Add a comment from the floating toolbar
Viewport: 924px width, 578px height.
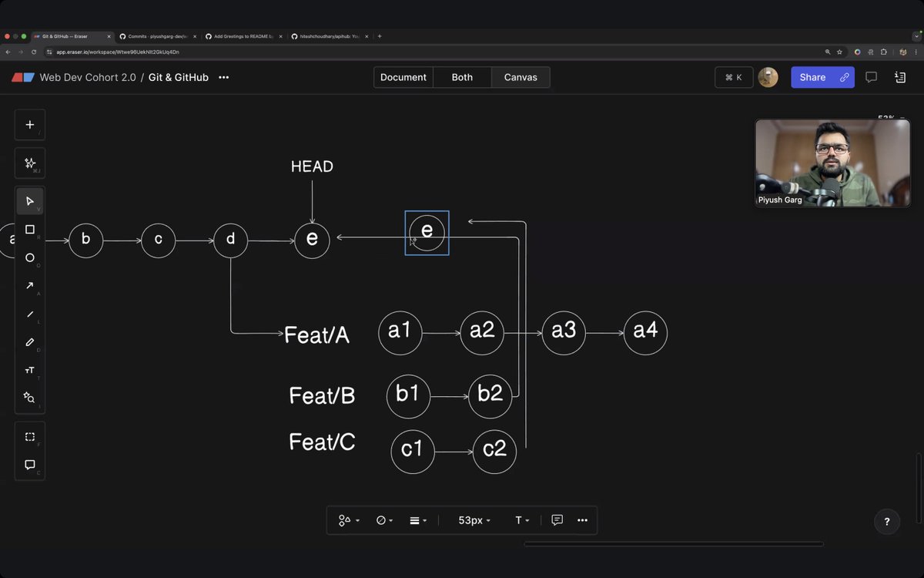(557, 520)
